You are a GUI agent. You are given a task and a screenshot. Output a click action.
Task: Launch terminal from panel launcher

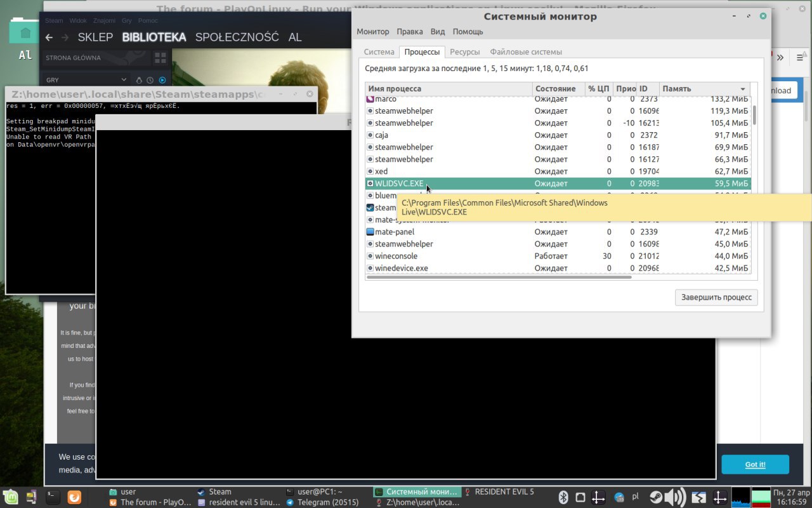point(54,497)
